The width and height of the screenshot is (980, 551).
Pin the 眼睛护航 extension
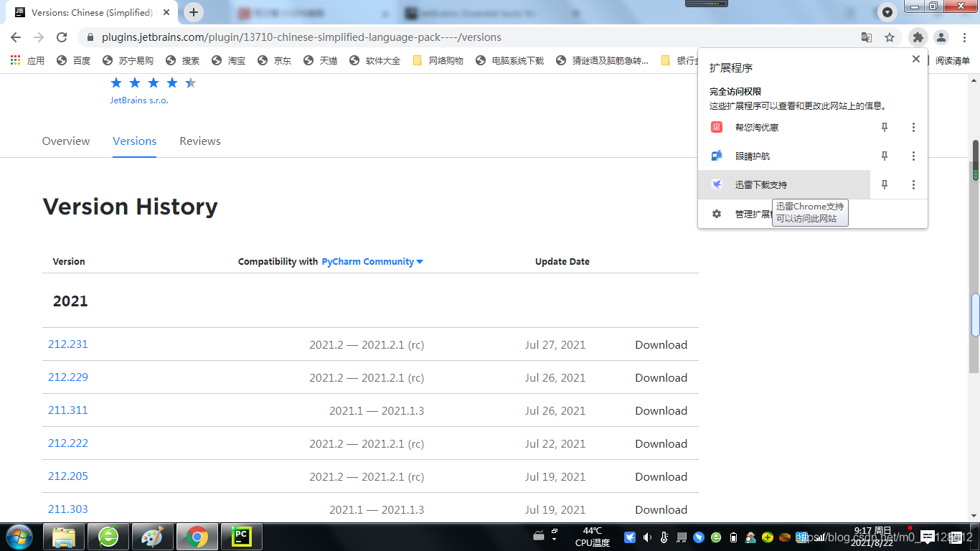(885, 156)
